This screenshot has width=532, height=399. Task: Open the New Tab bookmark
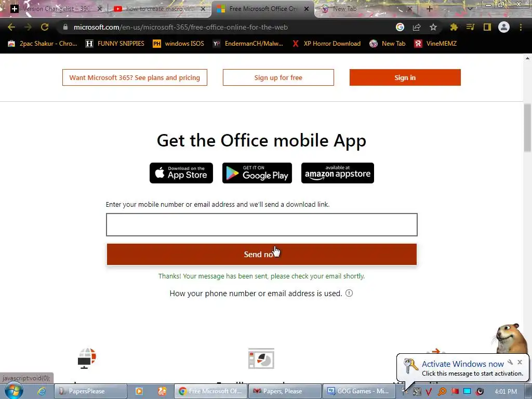pos(388,44)
